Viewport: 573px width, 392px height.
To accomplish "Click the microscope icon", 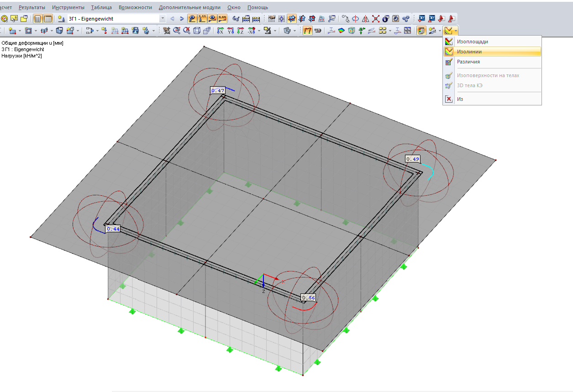I will (268, 31).
